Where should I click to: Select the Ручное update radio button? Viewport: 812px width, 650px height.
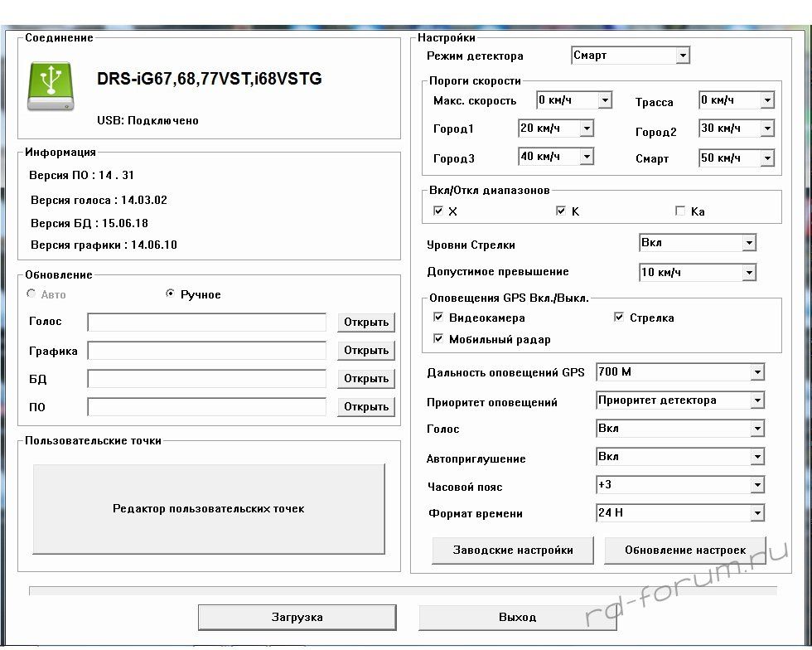pyautogui.click(x=171, y=294)
